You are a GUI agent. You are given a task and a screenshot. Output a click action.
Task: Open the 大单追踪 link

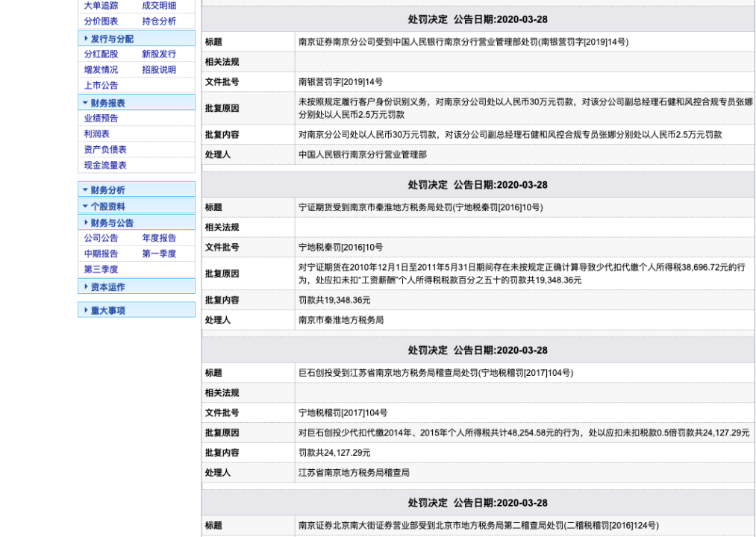tap(101, 6)
